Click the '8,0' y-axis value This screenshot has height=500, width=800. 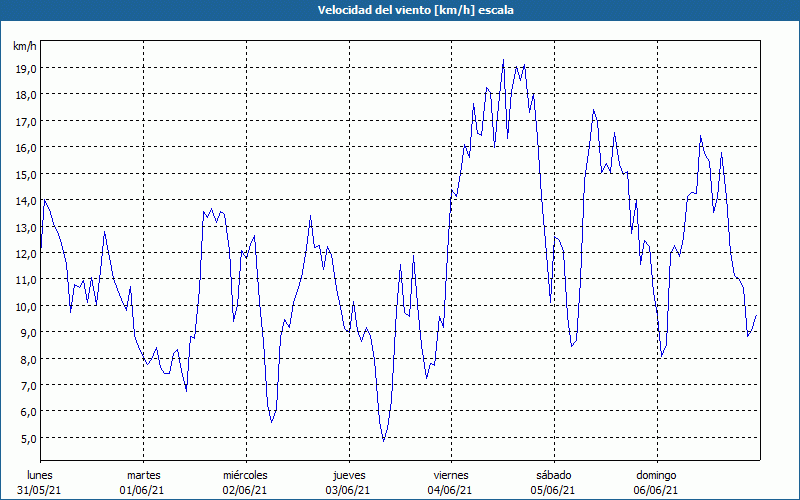pos(28,359)
